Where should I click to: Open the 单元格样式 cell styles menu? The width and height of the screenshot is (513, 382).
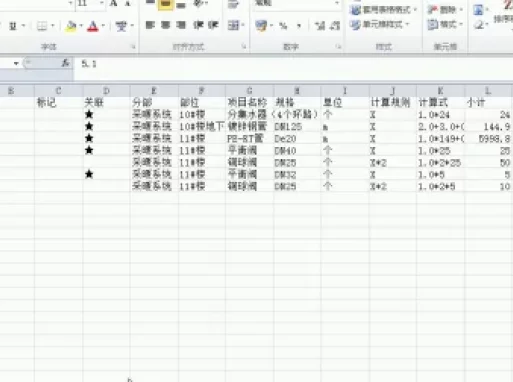coord(380,25)
